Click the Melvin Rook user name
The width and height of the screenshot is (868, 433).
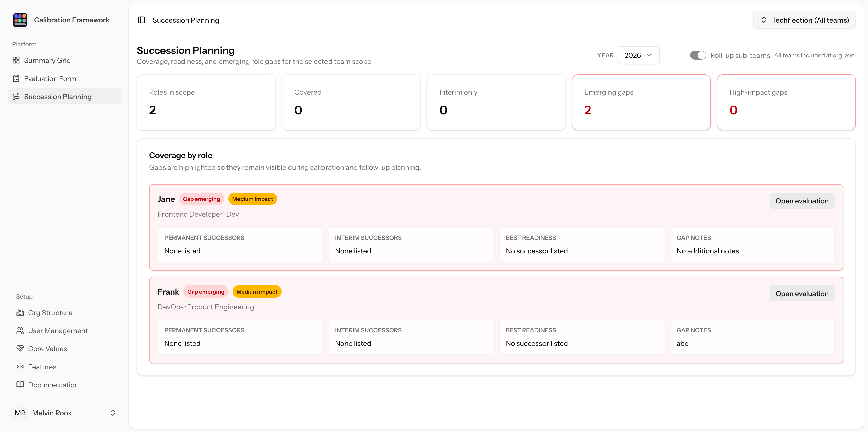point(52,413)
